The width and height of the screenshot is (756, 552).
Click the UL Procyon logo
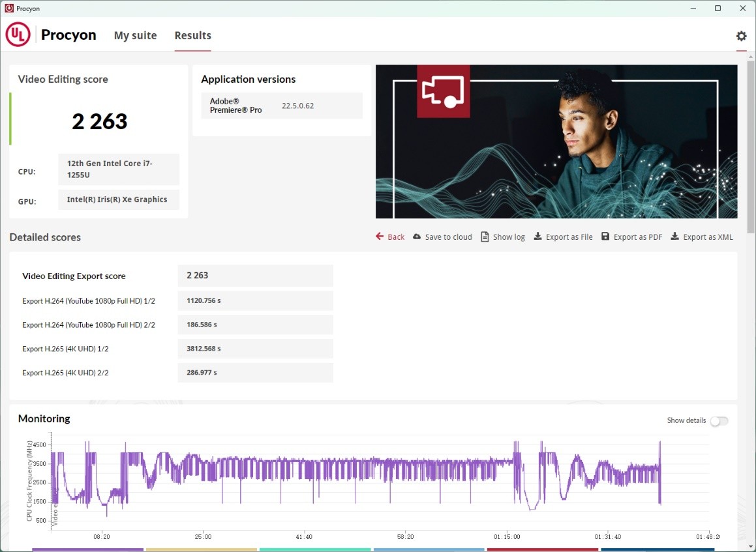[x=18, y=35]
